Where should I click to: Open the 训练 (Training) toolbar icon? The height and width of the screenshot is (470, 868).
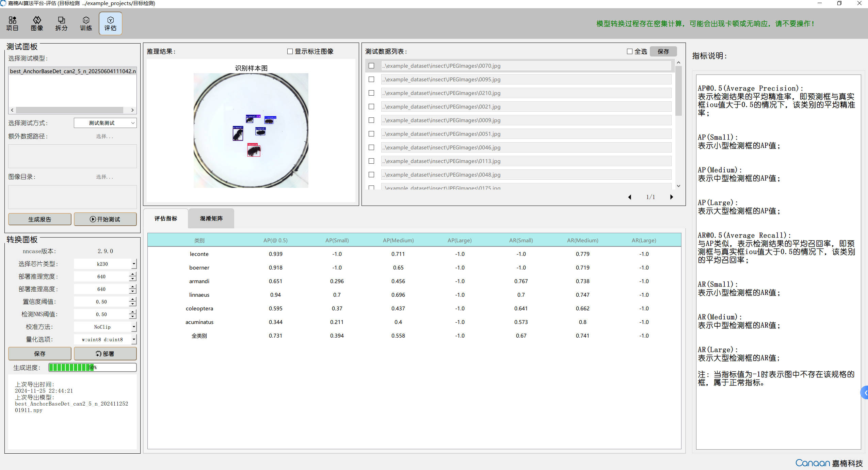coord(86,23)
